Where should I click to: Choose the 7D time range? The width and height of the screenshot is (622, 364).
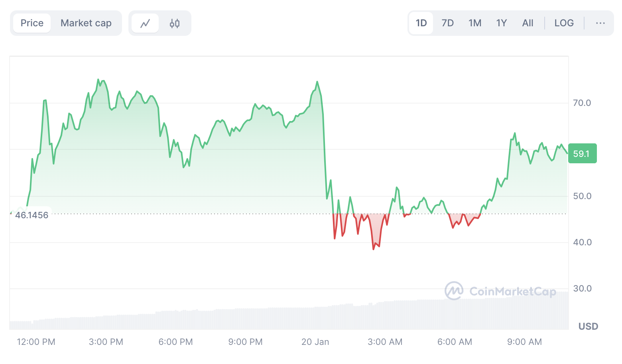(x=447, y=23)
